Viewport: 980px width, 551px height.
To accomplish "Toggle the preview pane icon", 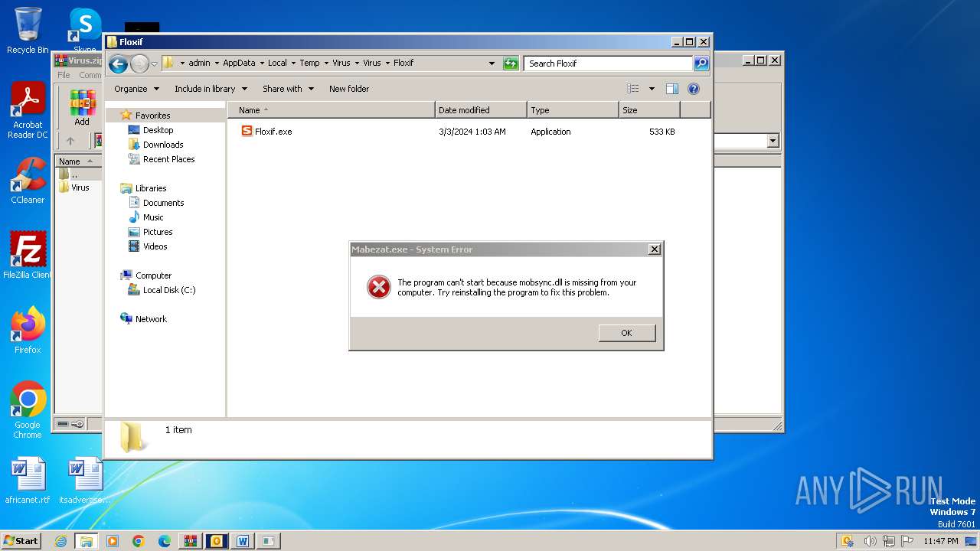I will tap(672, 89).
